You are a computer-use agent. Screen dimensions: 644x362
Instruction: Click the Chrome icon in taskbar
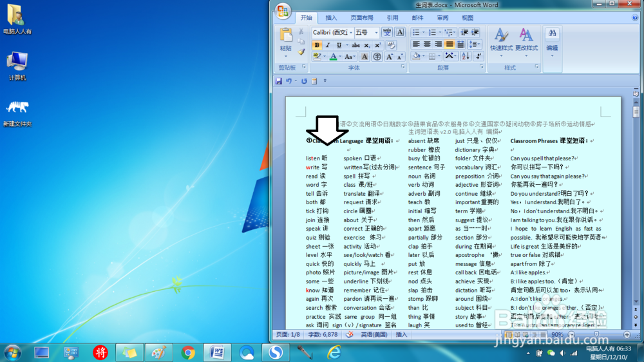coord(188,352)
